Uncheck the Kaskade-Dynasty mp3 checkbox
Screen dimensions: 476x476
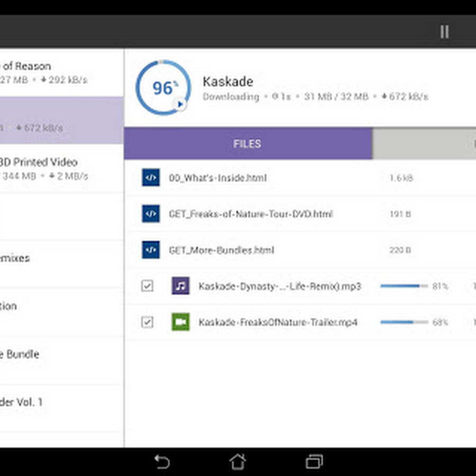(147, 286)
